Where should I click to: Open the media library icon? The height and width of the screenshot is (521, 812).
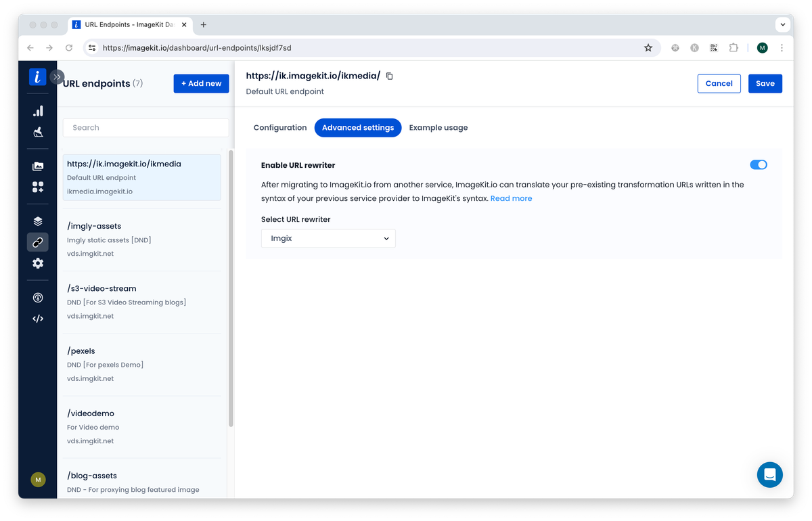pyautogui.click(x=38, y=166)
